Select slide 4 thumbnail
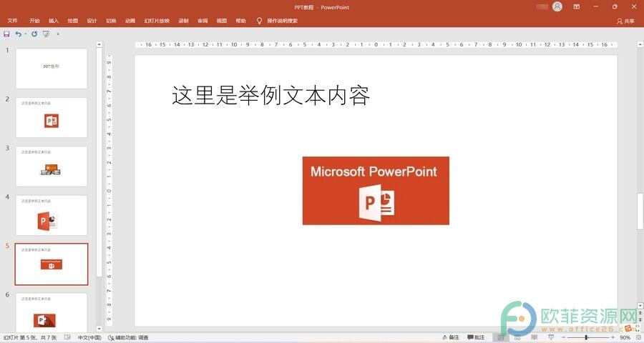Screen dimensions: 644x343 pyautogui.click(x=52, y=215)
